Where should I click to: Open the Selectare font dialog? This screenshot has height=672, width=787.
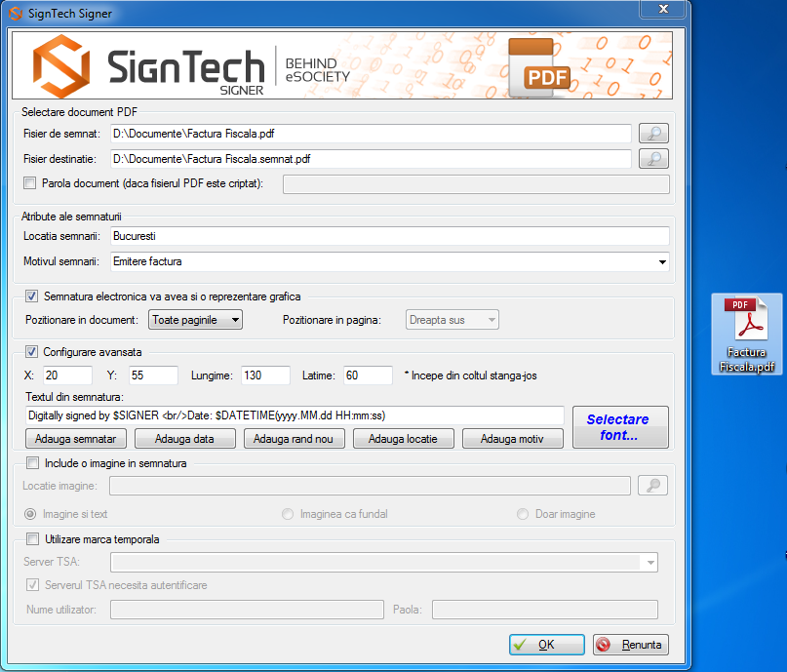pos(619,427)
